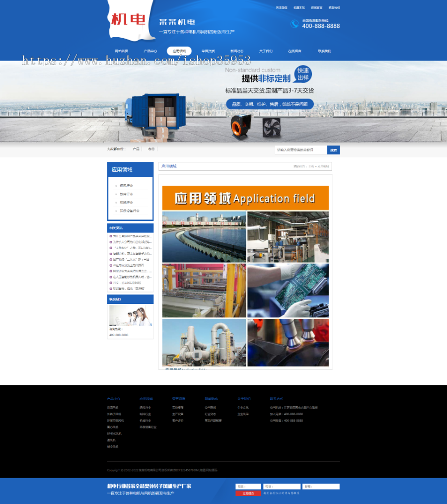
Task: Select 环保设备行业 in the sidebar list
Action: tap(129, 211)
